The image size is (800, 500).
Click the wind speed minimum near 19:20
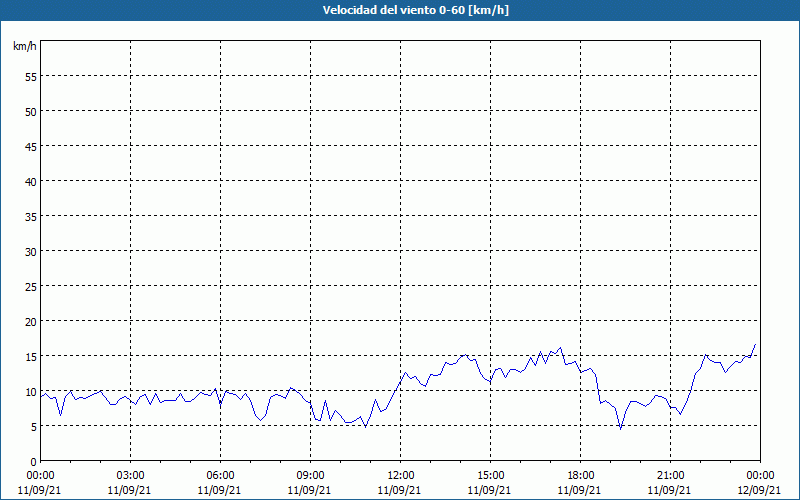coord(620,429)
